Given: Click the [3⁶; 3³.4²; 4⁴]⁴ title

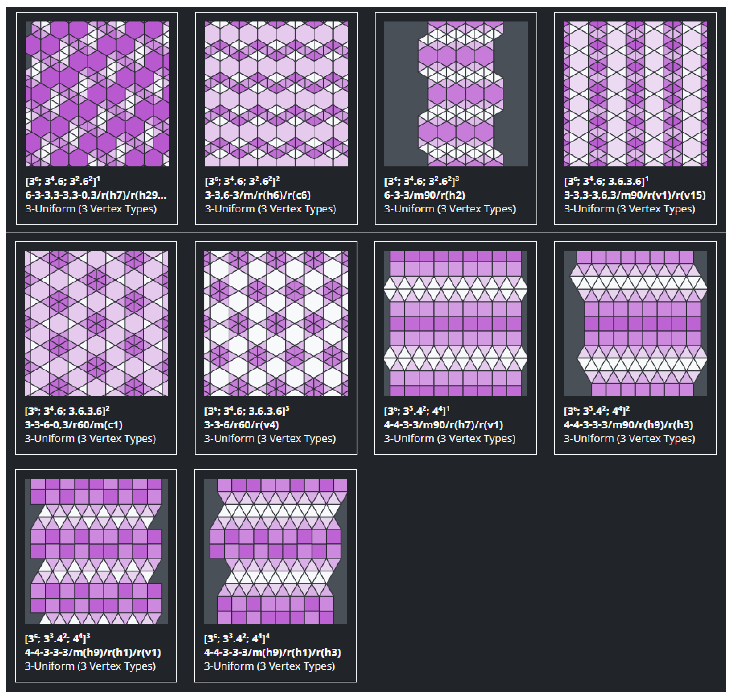Looking at the screenshot, I should point(237,638).
